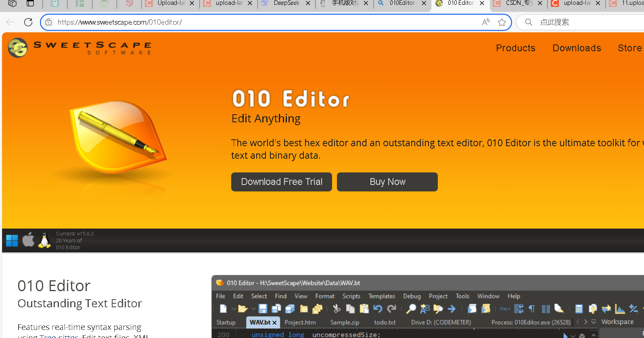Open the Products navigation link
Image resolution: width=644 pixels, height=338 pixels.
click(x=516, y=48)
